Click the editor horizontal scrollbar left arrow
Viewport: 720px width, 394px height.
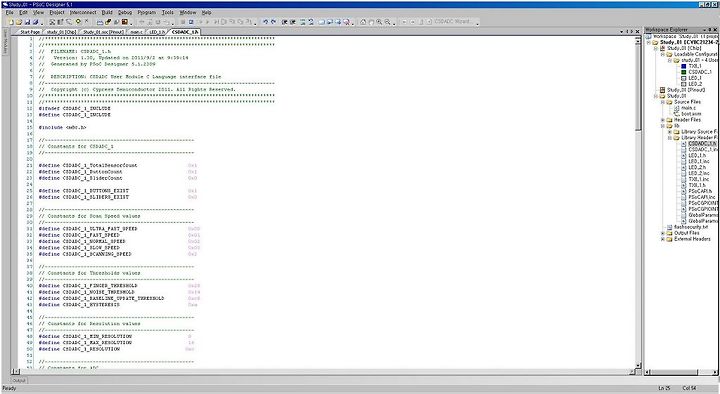point(17,371)
